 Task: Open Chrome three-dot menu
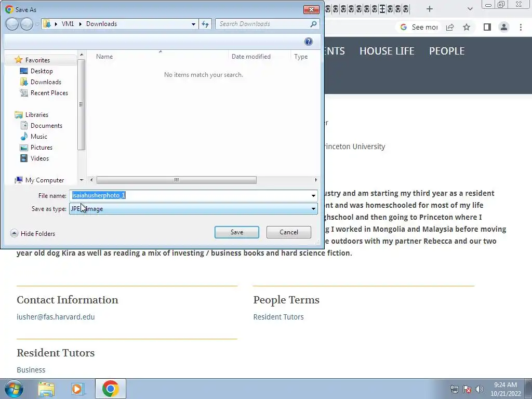pos(521,27)
